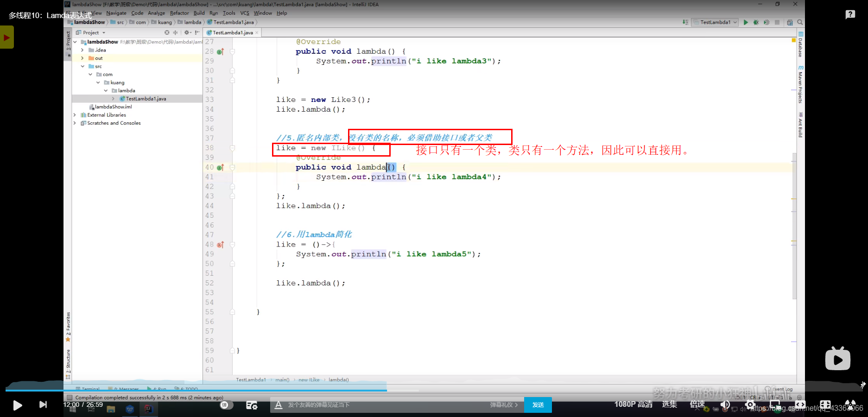
Task: Open the VCS menu
Action: pyautogui.click(x=245, y=13)
